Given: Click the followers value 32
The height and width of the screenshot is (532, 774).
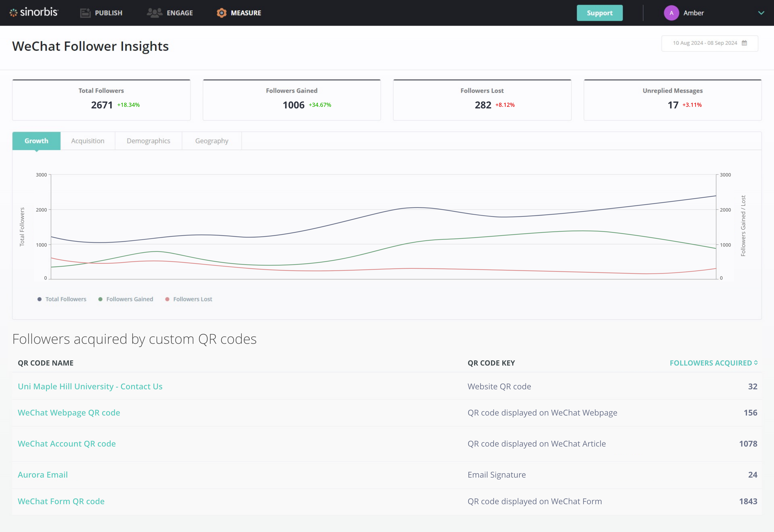Looking at the screenshot, I should tap(753, 386).
